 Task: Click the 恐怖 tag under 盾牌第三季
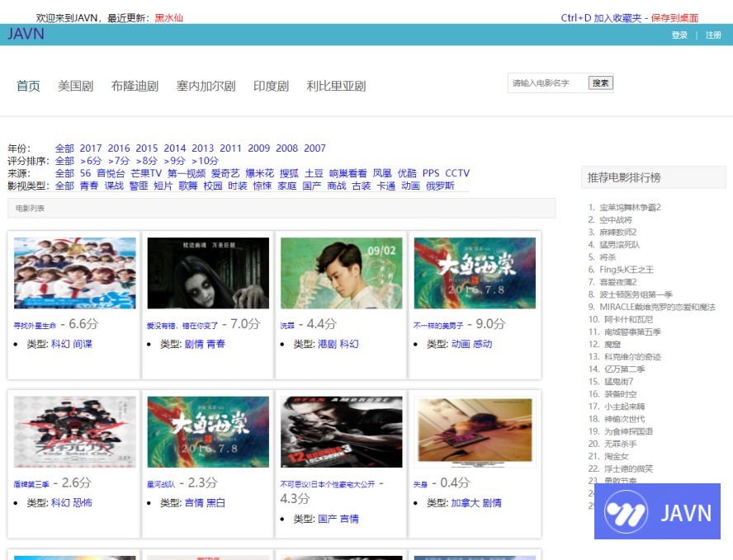pyautogui.click(x=83, y=503)
